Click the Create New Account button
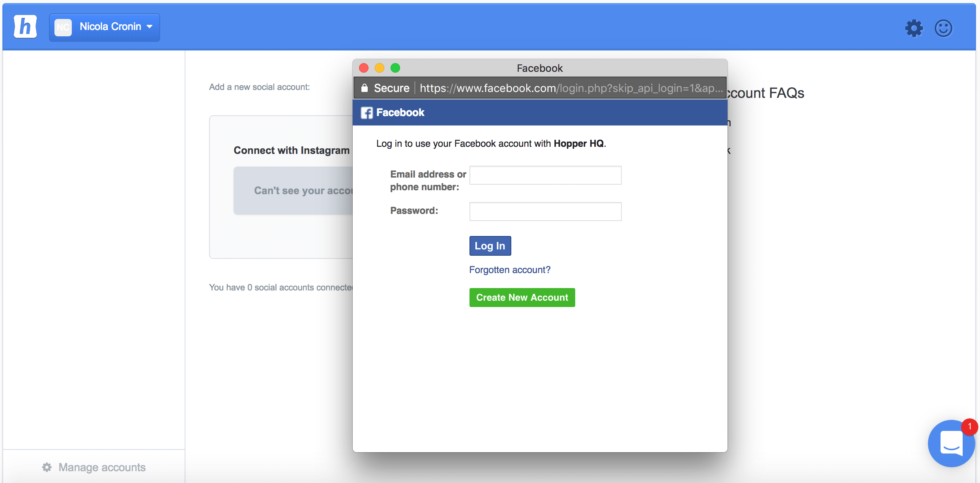Viewport: 980px width, 483px height. (522, 298)
